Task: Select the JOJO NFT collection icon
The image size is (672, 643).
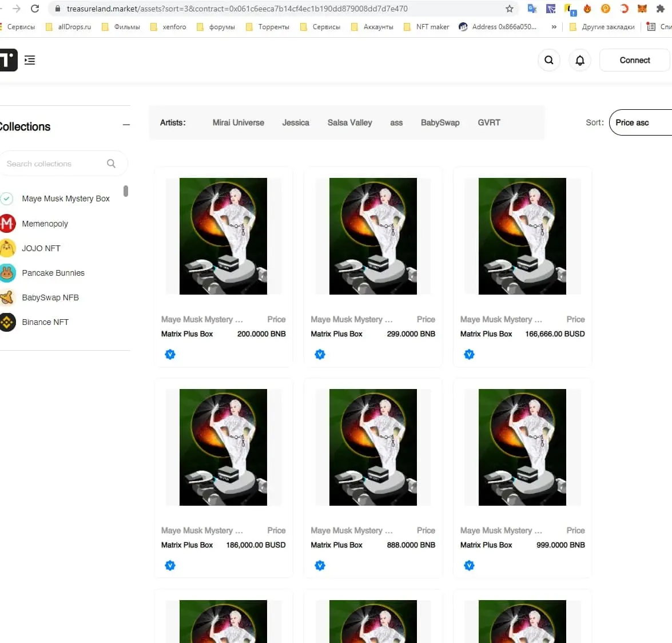Action: tap(7, 248)
